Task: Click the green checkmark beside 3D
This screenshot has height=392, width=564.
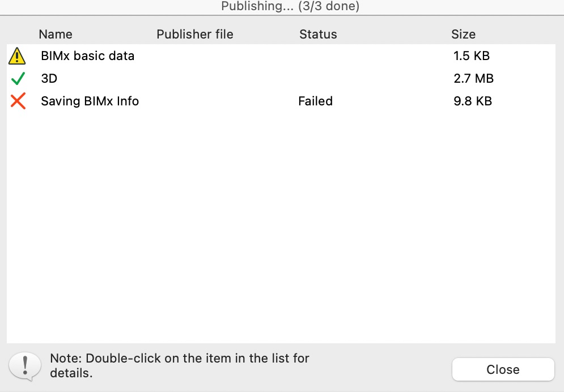Action: click(18, 78)
